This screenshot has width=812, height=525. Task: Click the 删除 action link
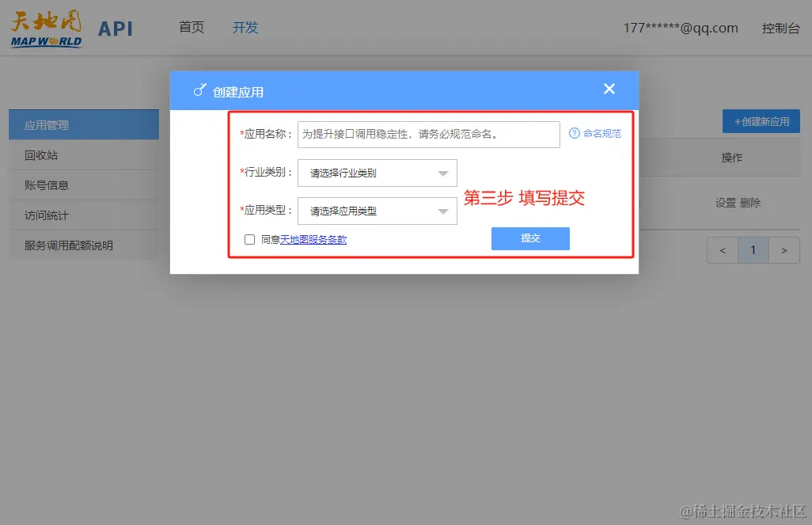point(749,203)
